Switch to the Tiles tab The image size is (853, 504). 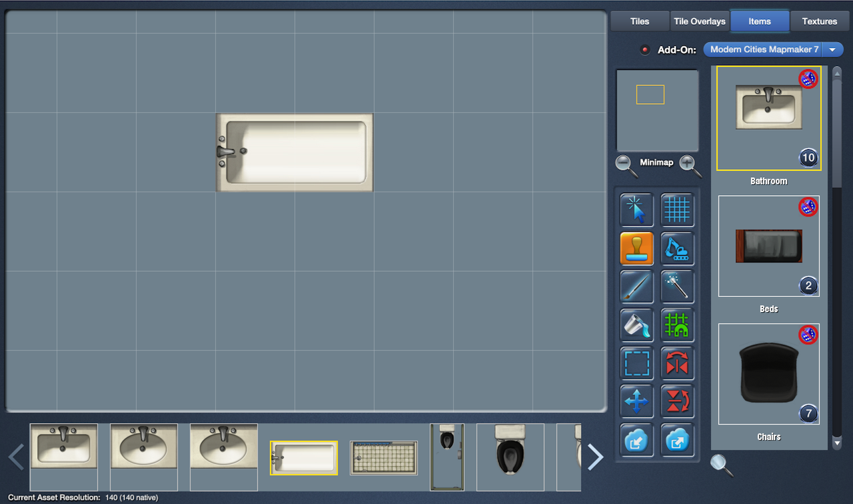pyautogui.click(x=640, y=21)
